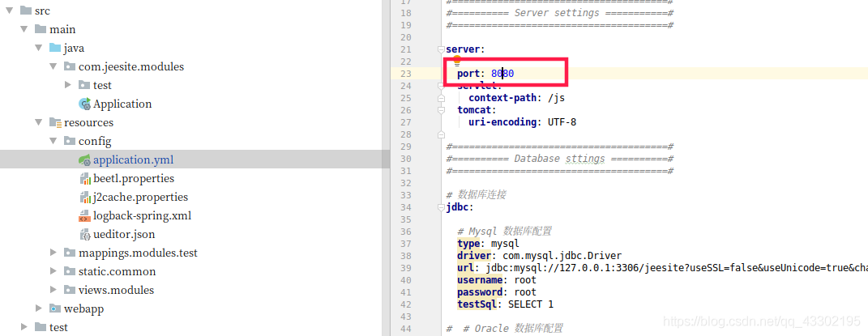The image size is (868, 336).
Task: Collapse the resources folder arrow
Action: click(x=39, y=123)
